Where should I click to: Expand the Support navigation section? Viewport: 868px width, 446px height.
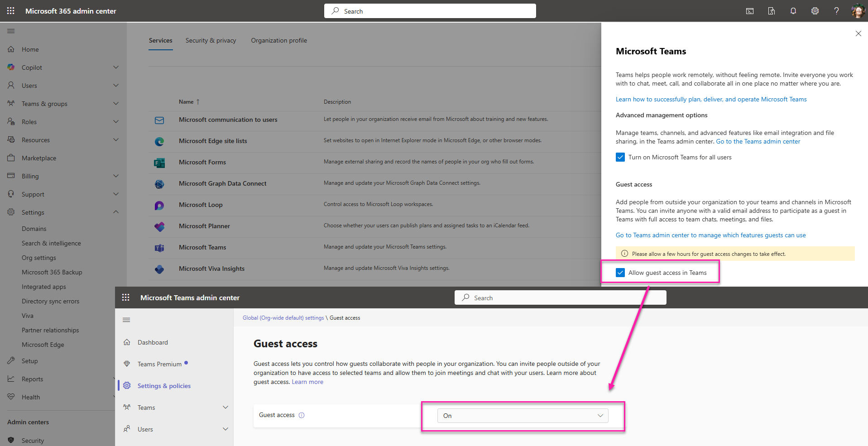(x=116, y=194)
